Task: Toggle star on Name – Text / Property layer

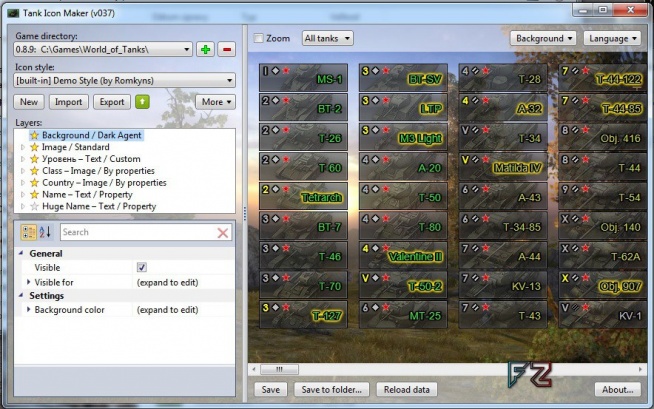Action: click(x=34, y=195)
